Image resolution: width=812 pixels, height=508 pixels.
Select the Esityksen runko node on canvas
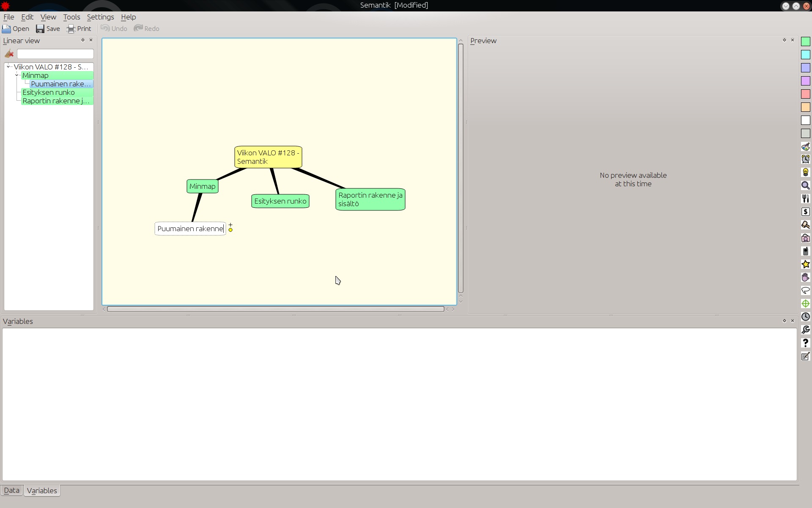(280, 201)
